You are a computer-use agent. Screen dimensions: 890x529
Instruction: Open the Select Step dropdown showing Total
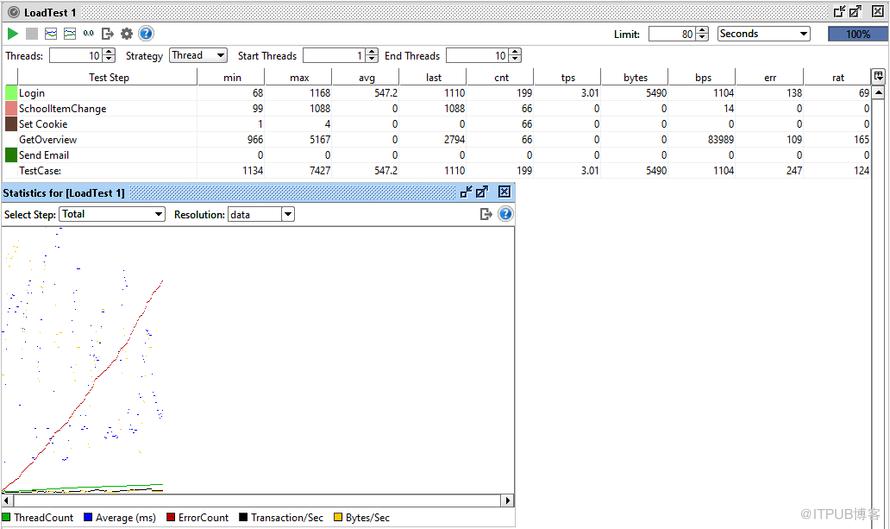point(112,214)
